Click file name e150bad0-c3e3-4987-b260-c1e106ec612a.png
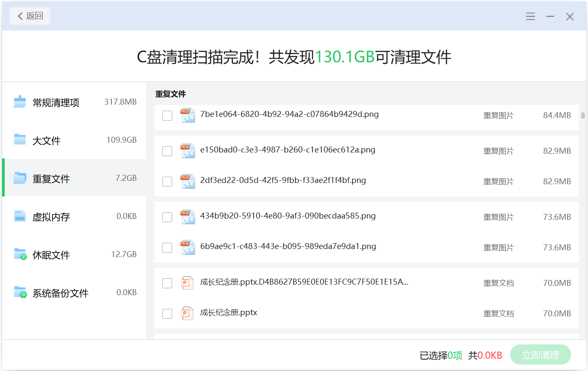The image size is (588, 371). tap(287, 150)
